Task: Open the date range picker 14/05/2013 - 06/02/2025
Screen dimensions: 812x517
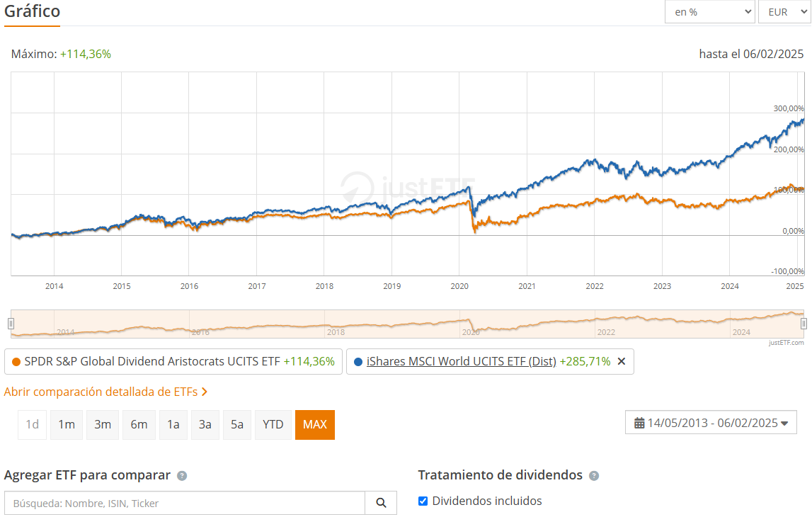Action: tap(711, 423)
